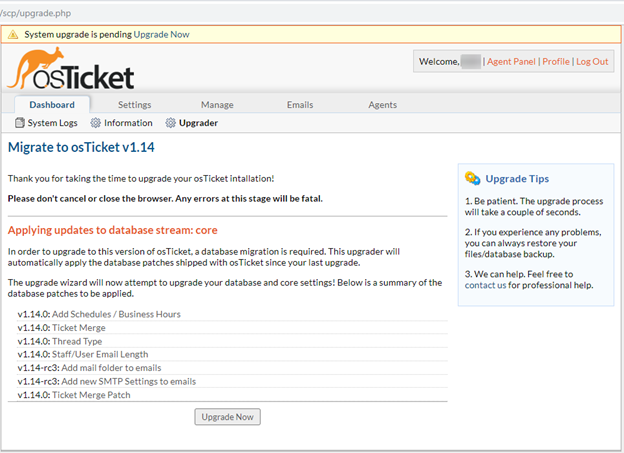Viewport: 624px width, 453px height.
Task: Open the Manage tab
Action: coord(217,105)
